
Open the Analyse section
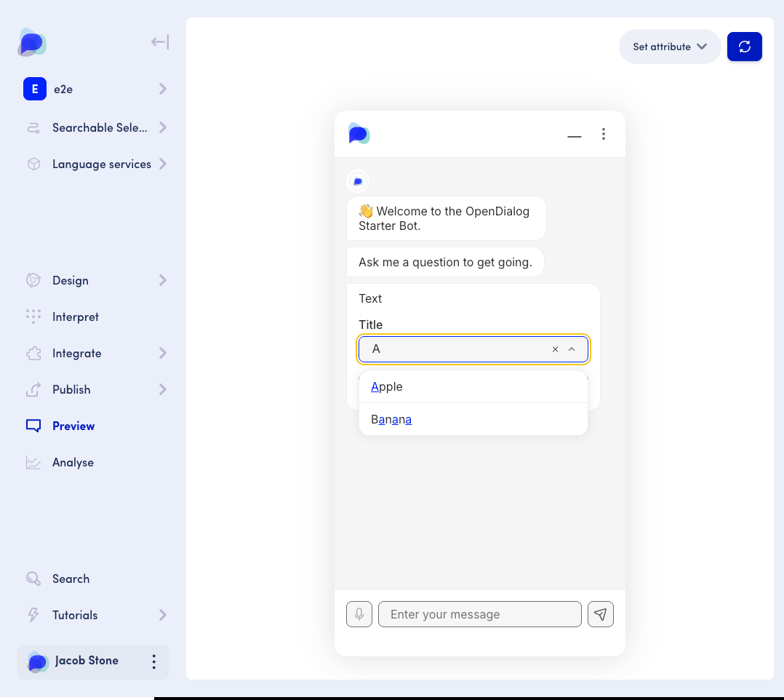(73, 462)
